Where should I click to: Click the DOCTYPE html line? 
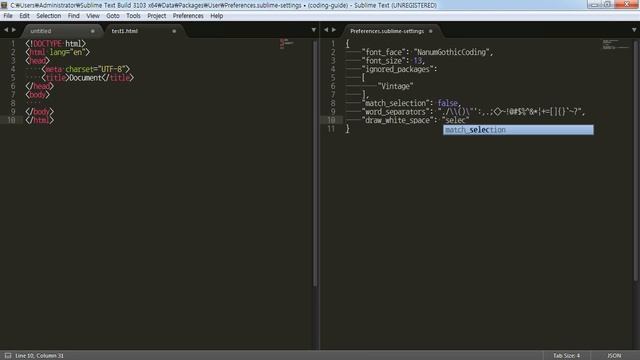[56, 44]
